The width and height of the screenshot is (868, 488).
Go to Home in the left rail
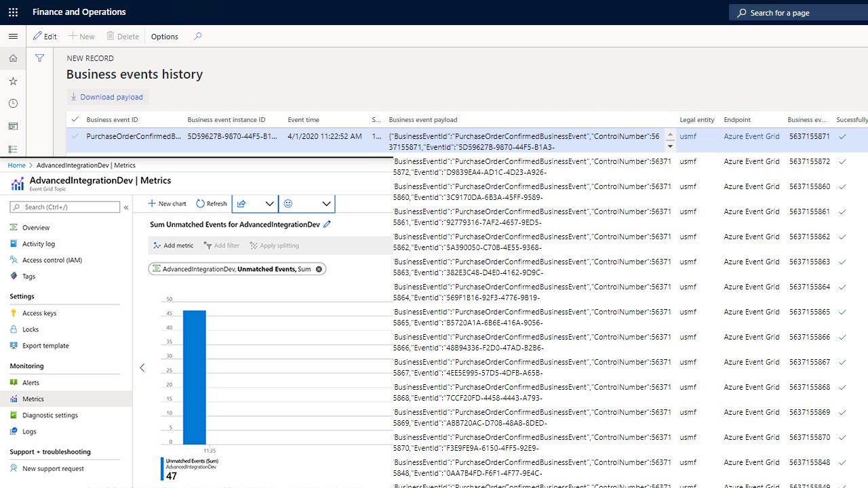tap(13, 59)
